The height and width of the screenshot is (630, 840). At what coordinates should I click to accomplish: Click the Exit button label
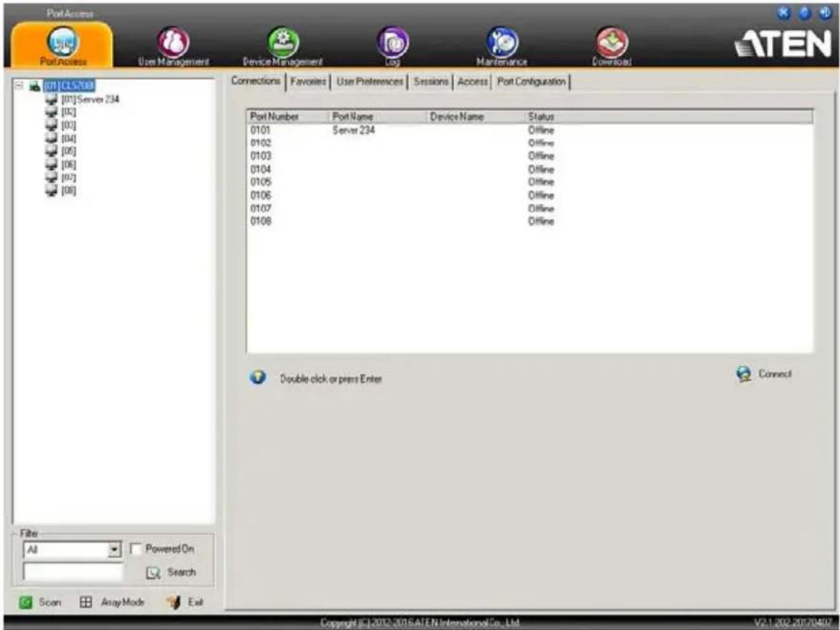pos(195,602)
